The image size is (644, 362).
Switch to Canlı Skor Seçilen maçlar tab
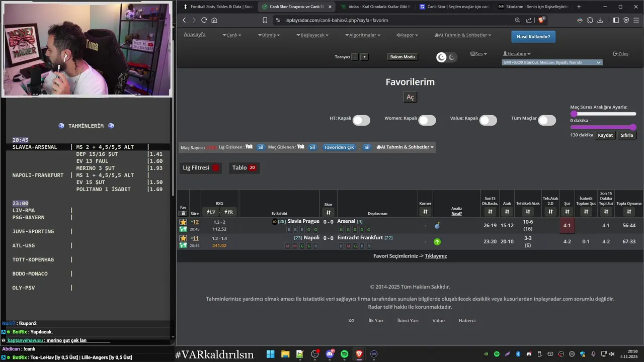pos(454,7)
